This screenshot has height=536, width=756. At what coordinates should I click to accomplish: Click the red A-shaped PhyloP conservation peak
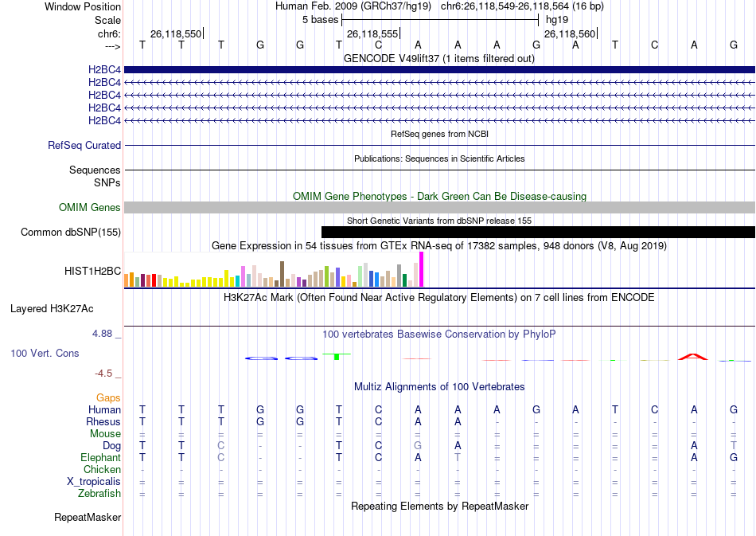tap(693, 357)
